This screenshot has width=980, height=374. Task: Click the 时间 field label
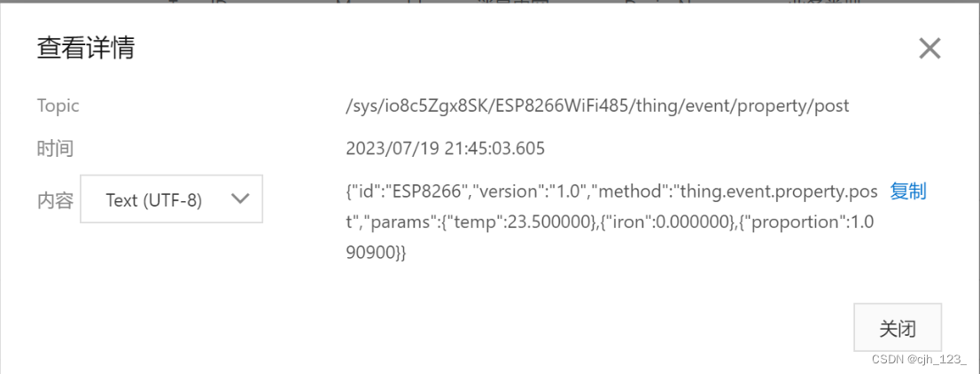(55, 149)
